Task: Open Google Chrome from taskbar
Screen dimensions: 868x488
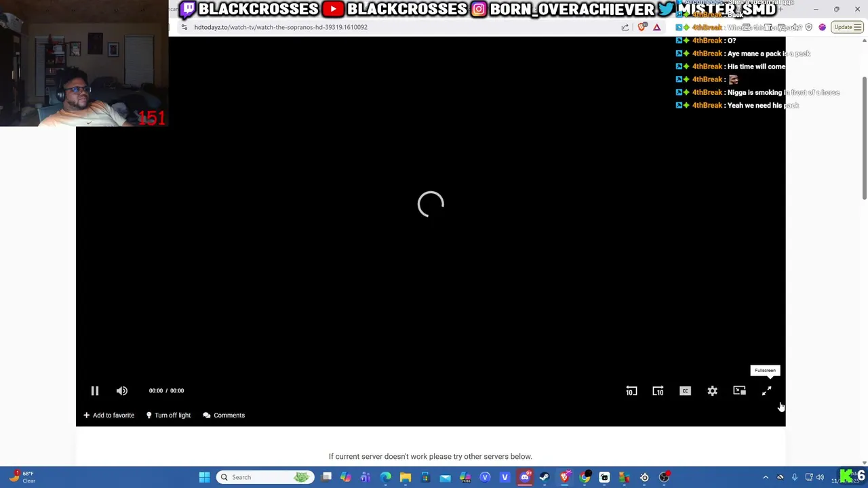Action: point(585,477)
